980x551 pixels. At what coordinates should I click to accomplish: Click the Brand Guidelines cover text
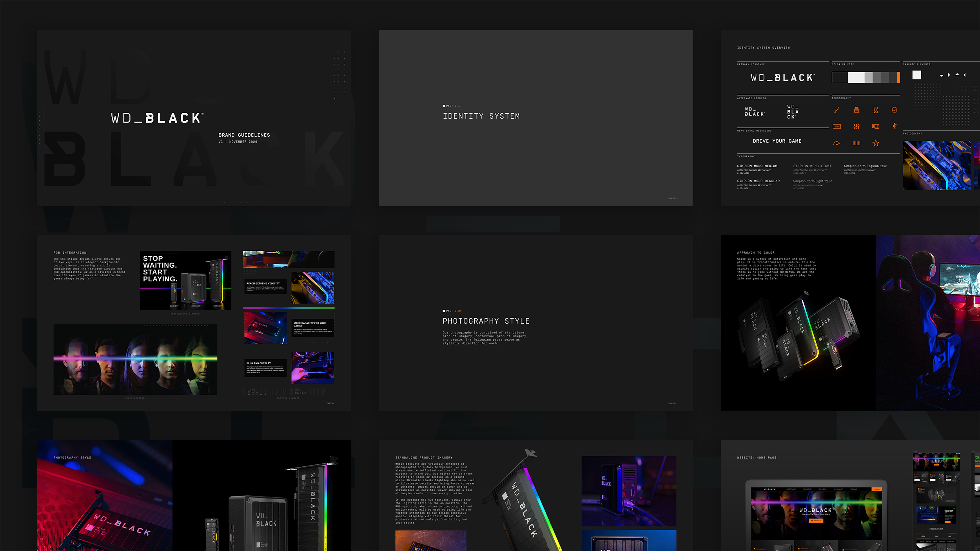click(x=244, y=135)
